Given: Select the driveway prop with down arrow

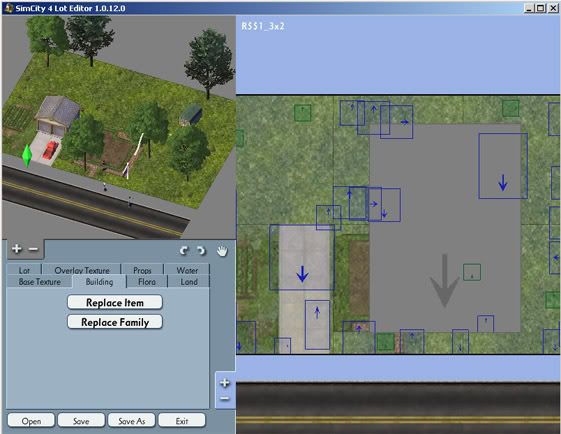Looking at the screenshot, I should [302, 257].
